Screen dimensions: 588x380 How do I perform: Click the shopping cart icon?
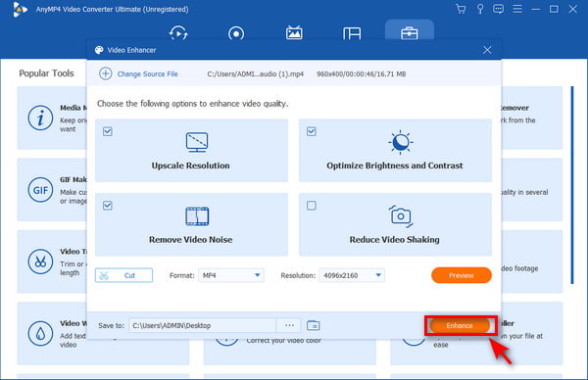point(461,9)
